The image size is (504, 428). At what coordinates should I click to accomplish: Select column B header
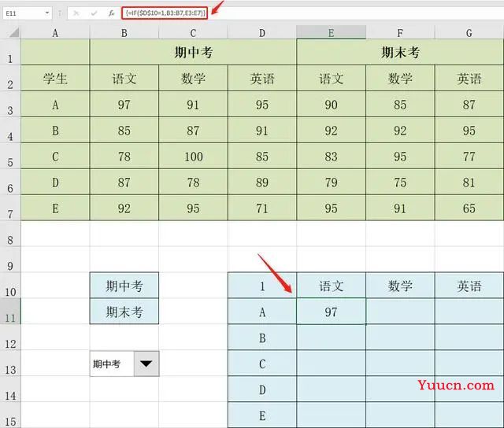pyautogui.click(x=124, y=33)
